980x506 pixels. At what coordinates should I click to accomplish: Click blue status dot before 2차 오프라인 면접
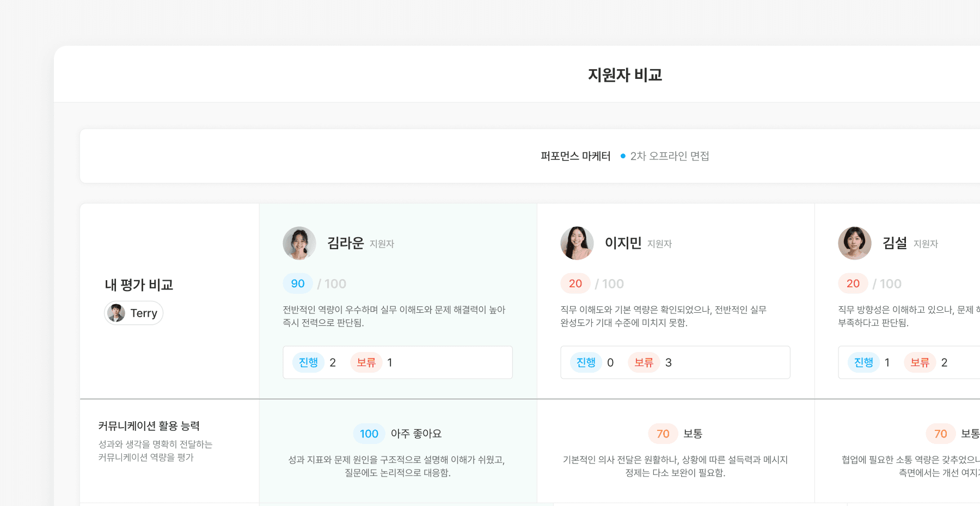623,156
